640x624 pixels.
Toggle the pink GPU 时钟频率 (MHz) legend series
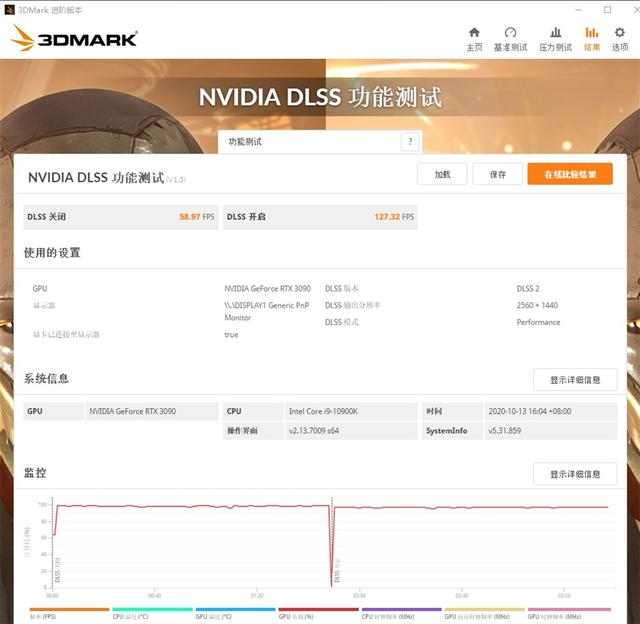569,613
